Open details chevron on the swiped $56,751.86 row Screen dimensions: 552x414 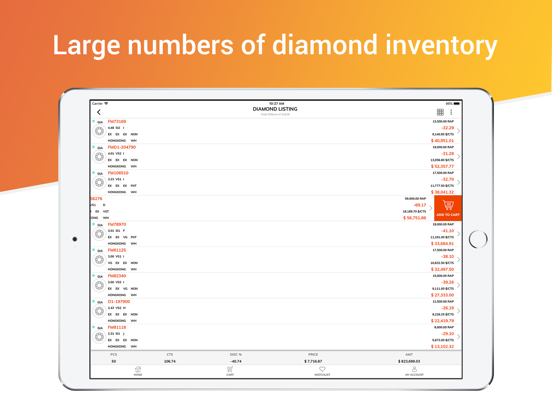431,208
